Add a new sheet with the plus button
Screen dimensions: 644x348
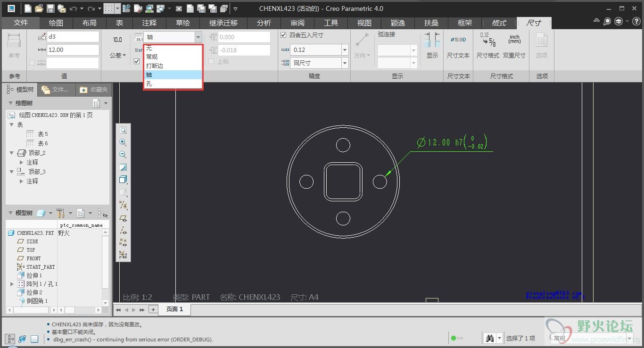click(153, 309)
